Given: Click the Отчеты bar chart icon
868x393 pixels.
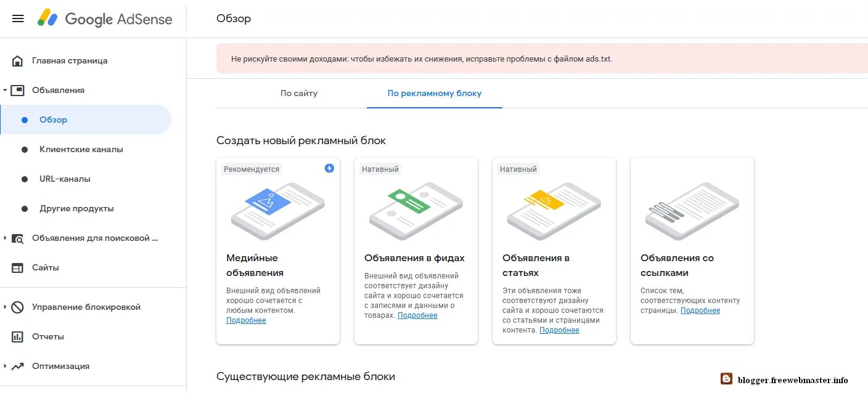Looking at the screenshot, I should (17, 336).
